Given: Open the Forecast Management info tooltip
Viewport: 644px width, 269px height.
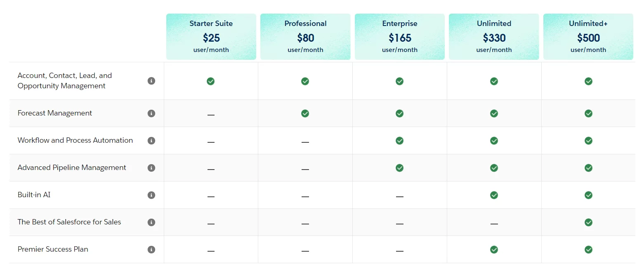Looking at the screenshot, I should click(x=151, y=113).
